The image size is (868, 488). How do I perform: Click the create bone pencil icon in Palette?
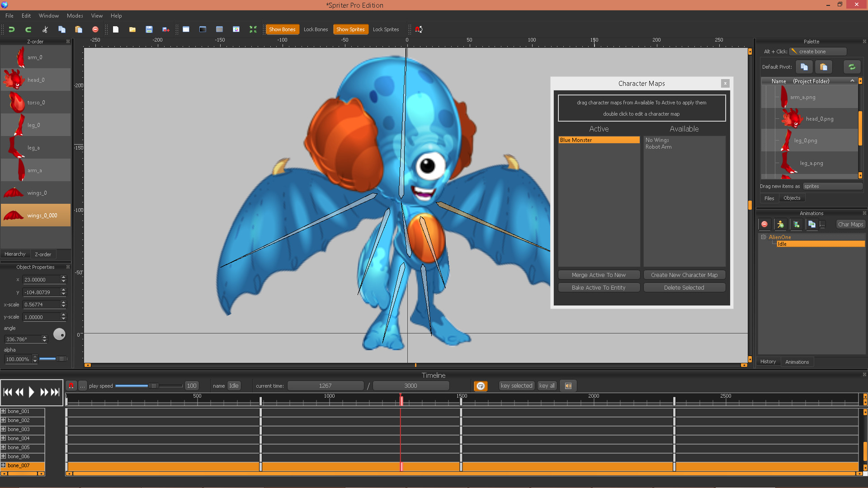[794, 51]
